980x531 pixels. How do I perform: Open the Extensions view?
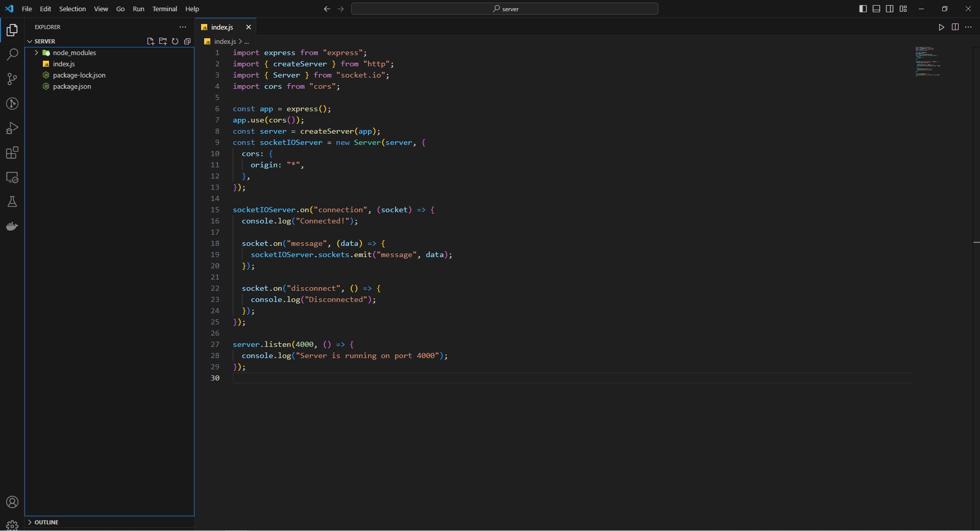[x=12, y=153]
